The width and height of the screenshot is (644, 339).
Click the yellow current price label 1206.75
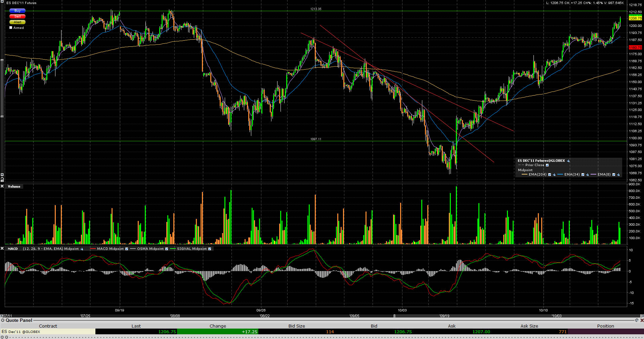(x=635, y=18)
